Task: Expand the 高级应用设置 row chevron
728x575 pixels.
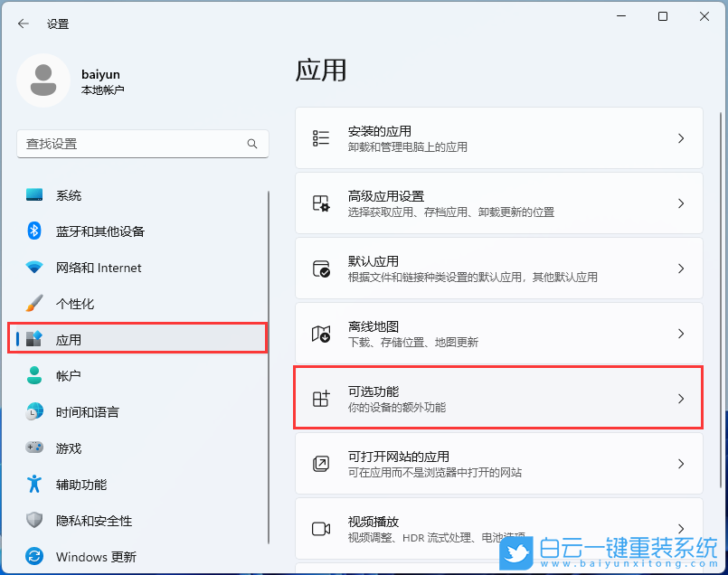Action: coord(681,203)
